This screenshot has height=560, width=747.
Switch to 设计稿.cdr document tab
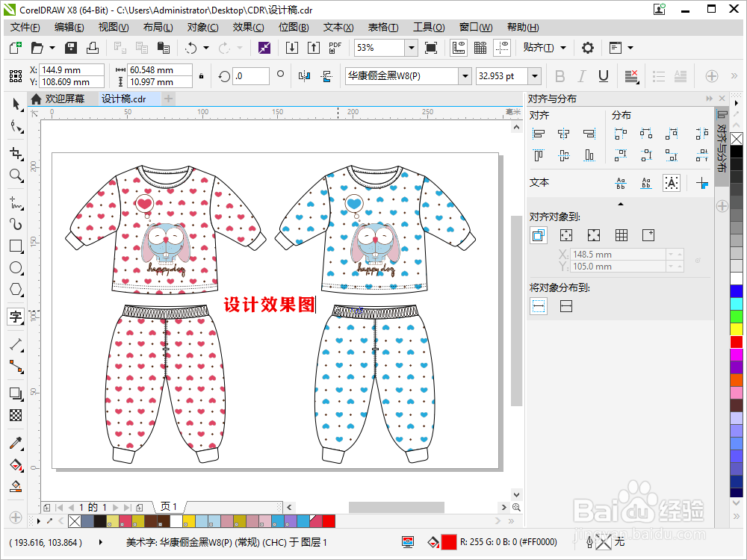pos(124,99)
